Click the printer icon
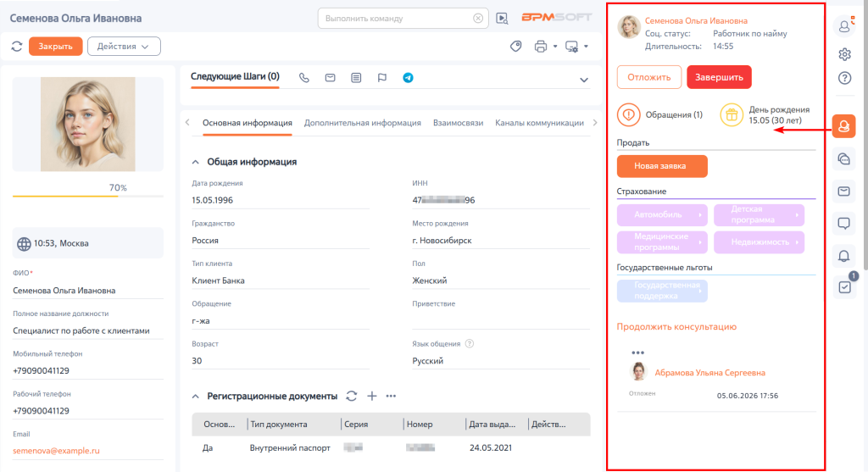Screen dimensions: 868x472 click(541, 47)
